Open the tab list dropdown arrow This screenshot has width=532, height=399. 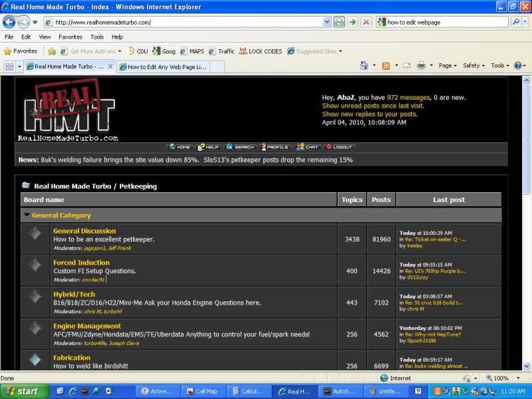19,66
